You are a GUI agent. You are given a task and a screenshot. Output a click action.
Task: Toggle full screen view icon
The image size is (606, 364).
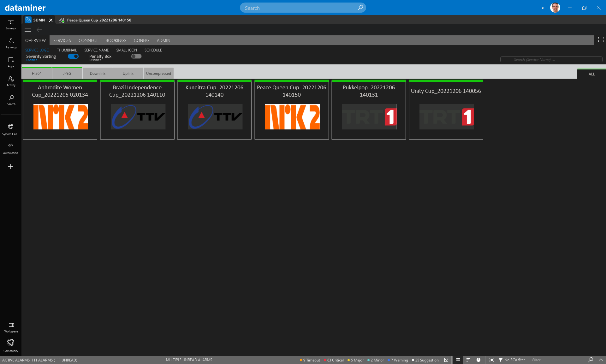pyautogui.click(x=601, y=39)
